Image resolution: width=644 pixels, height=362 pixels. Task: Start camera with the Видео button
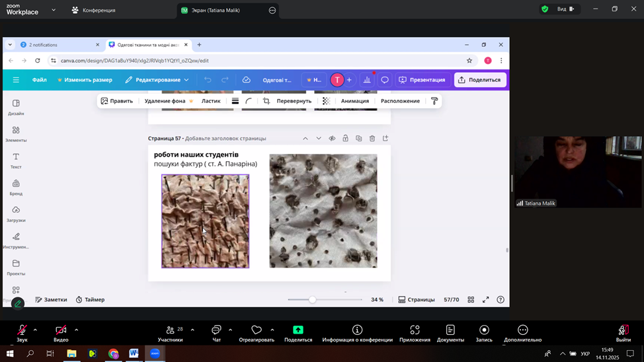pyautogui.click(x=61, y=333)
